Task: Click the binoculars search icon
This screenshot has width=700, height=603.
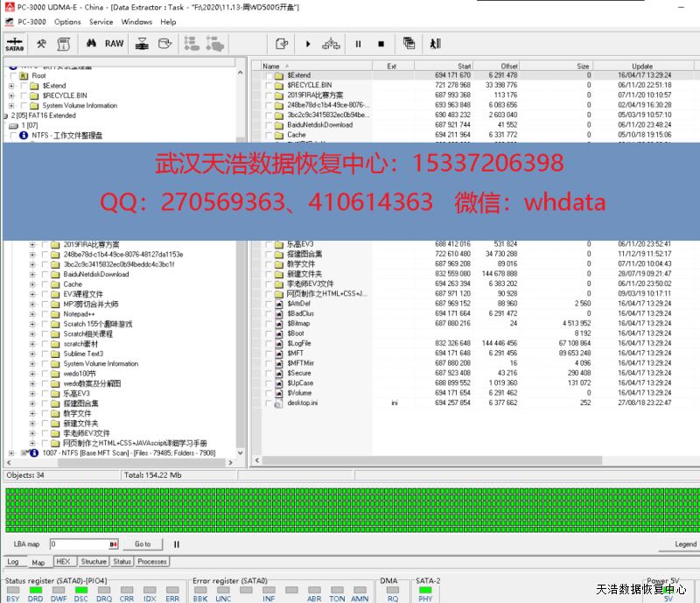Action: 90,44
